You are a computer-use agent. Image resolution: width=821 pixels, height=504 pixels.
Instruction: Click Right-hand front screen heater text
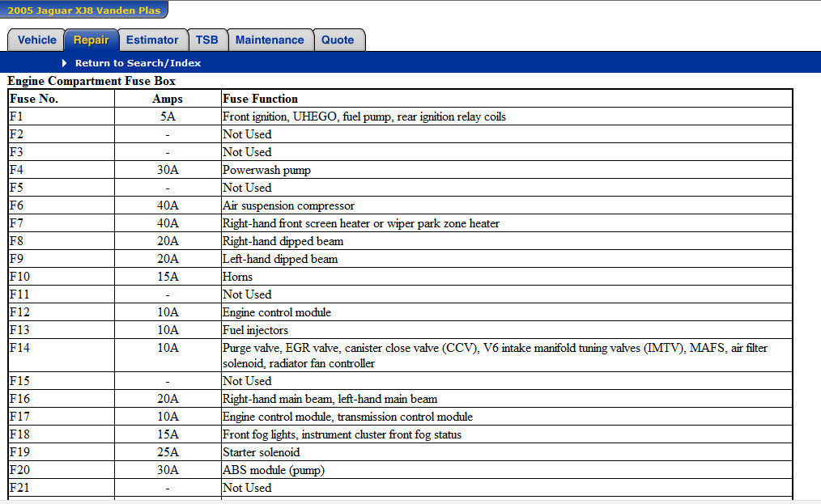pos(361,223)
